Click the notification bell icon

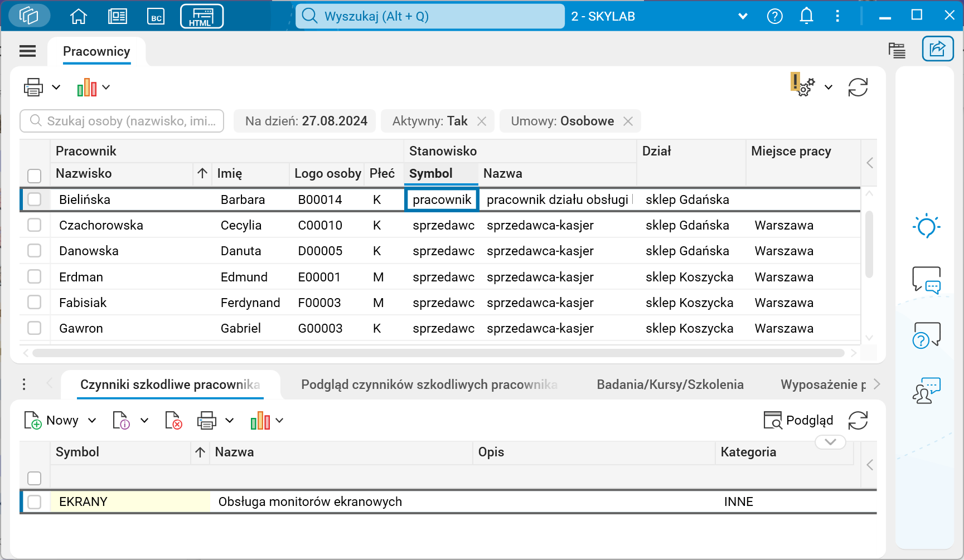click(x=806, y=16)
